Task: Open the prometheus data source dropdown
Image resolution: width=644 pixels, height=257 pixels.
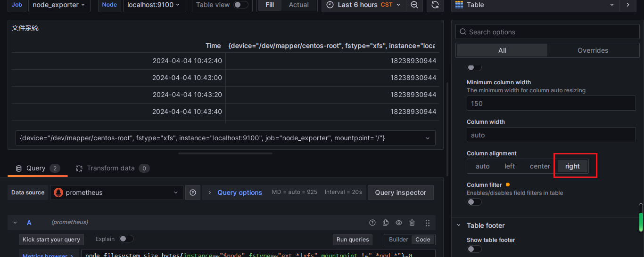Action: [116, 193]
